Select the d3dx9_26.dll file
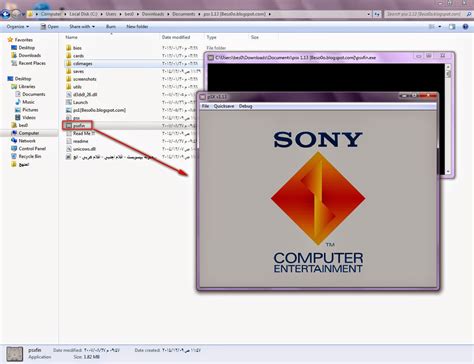The height and width of the screenshot is (364, 474). click(81, 94)
